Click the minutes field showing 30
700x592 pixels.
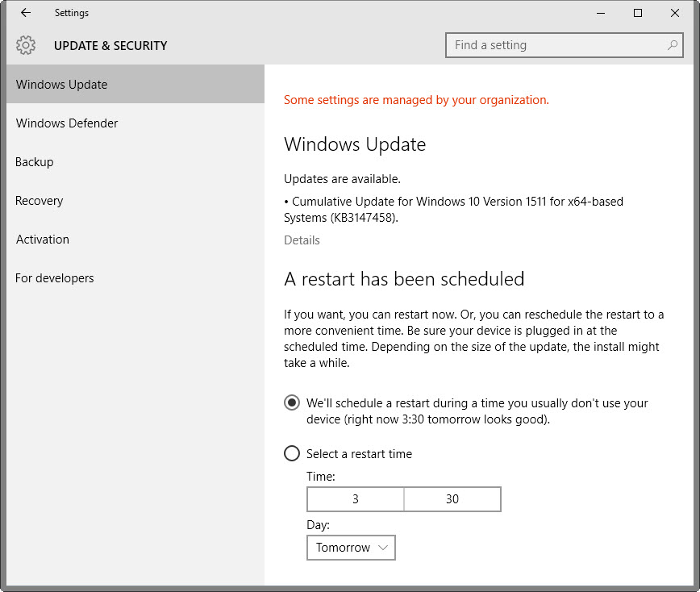[x=452, y=499]
